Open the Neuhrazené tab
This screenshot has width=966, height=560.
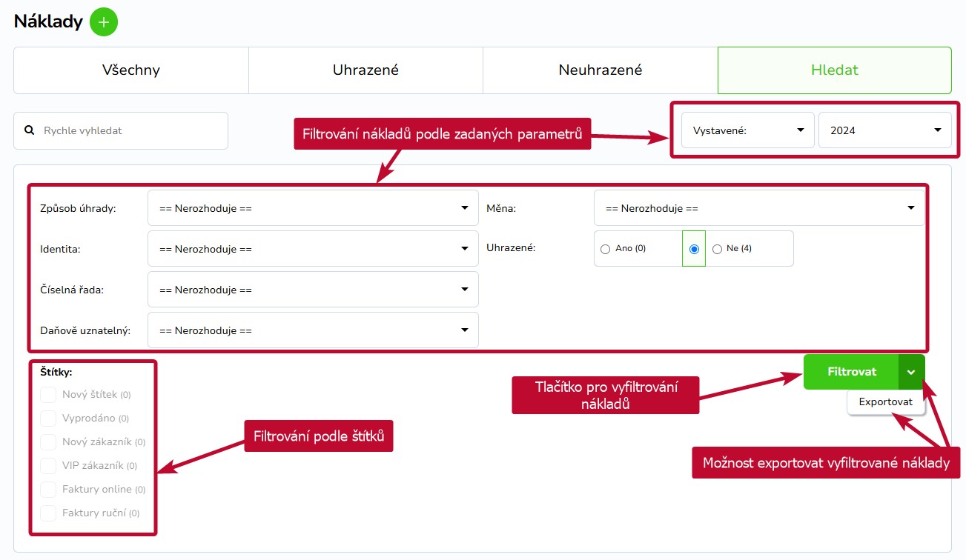click(x=601, y=70)
